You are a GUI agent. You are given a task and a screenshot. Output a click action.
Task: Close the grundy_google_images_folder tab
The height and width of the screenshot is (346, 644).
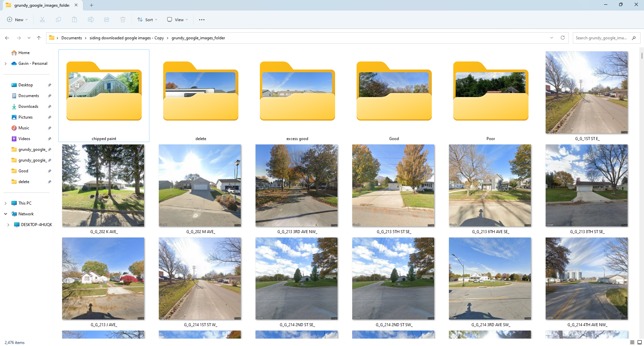[76, 5]
